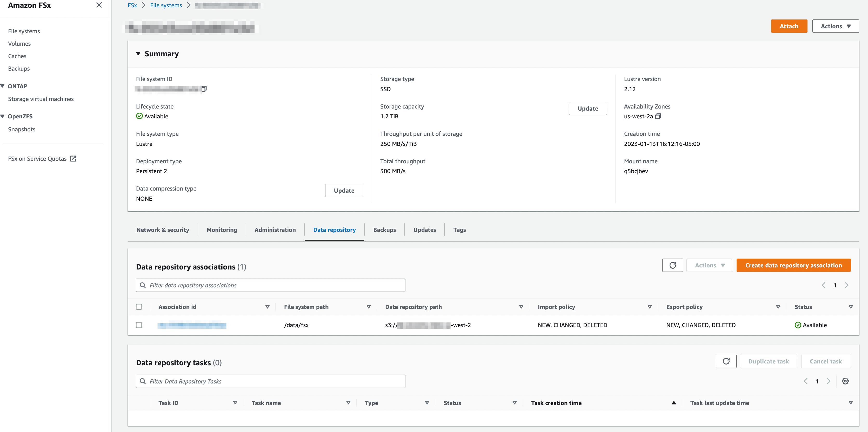Select all data repository associations checkbox

[x=139, y=307]
